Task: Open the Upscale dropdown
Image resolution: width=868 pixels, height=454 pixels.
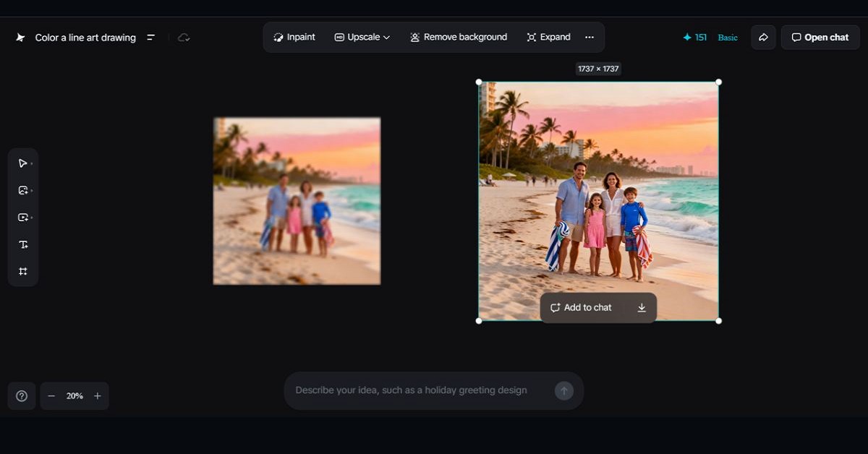Action: pos(362,37)
